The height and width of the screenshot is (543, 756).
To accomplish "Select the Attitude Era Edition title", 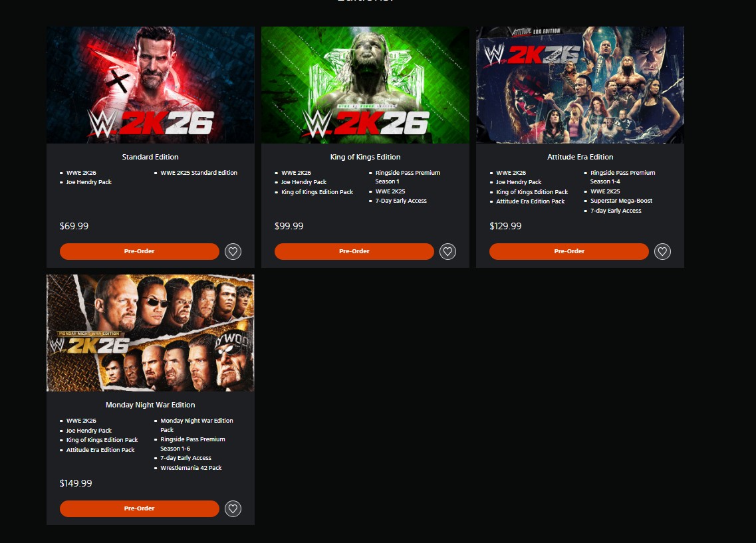I will click(580, 157).
